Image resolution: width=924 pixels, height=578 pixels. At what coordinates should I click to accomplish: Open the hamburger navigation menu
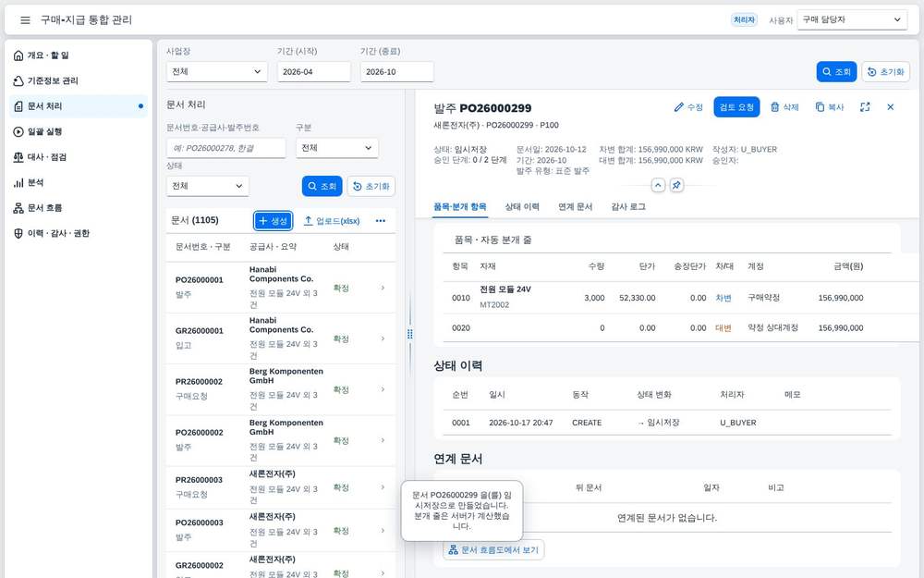tap(25, 20)
